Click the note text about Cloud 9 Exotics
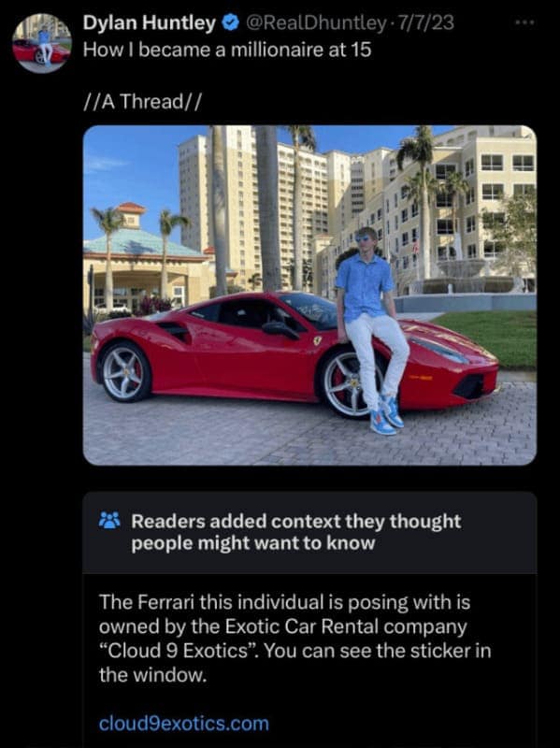Screen dimensions: 560x748 [294, 639]
